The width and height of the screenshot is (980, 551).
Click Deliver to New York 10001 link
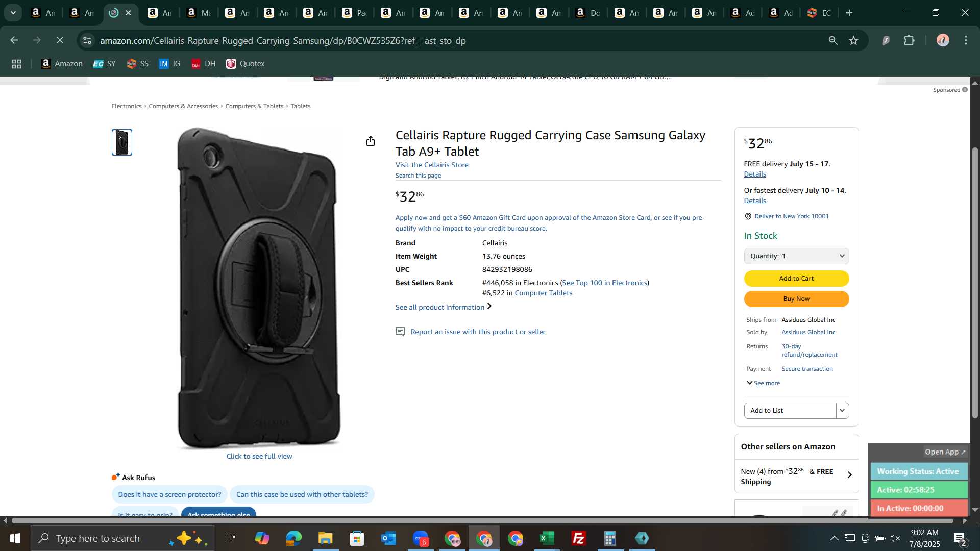pos(792,216)
